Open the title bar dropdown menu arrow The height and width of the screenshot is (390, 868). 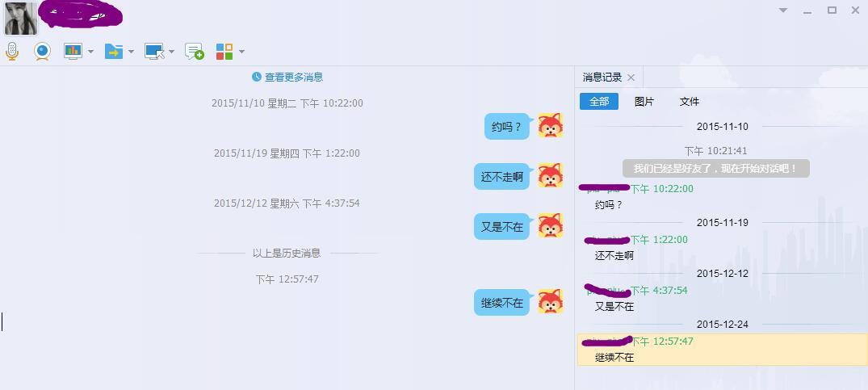click(x=782, y=10)
